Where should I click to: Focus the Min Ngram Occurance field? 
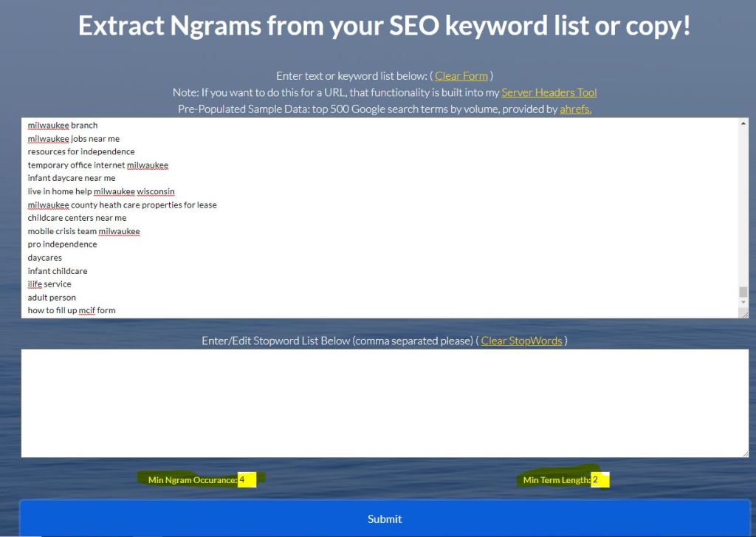click(x=247, y=480)
